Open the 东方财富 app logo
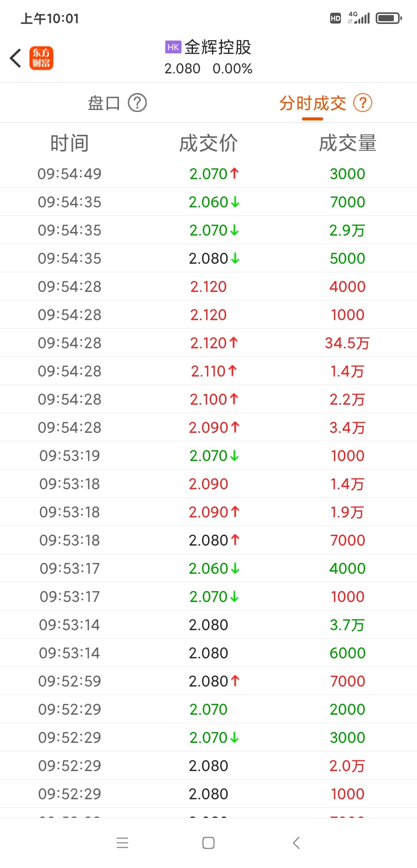 coord(41,58)
